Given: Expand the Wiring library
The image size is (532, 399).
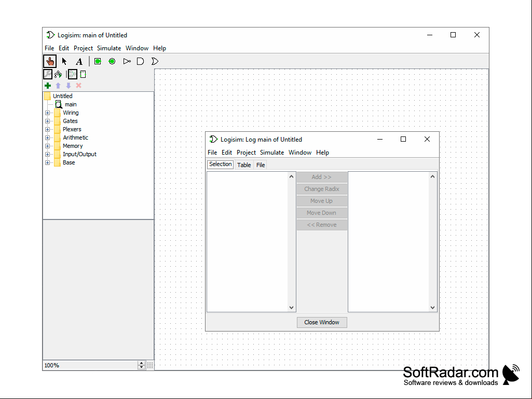Looking at the screenshot, I should click(x=48, y=113).
